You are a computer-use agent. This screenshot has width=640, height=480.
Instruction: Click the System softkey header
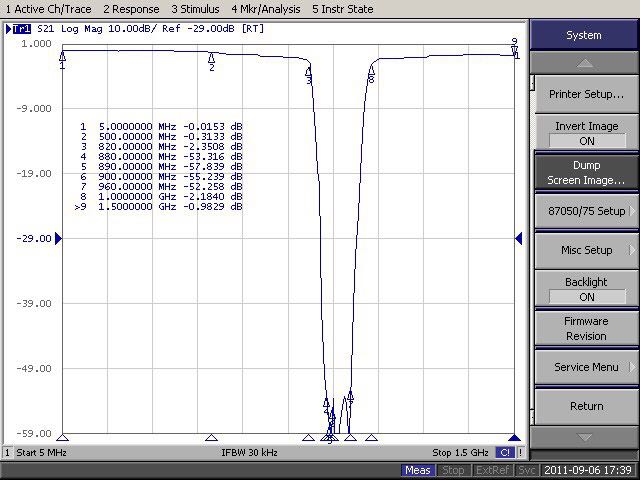point(584,35)
